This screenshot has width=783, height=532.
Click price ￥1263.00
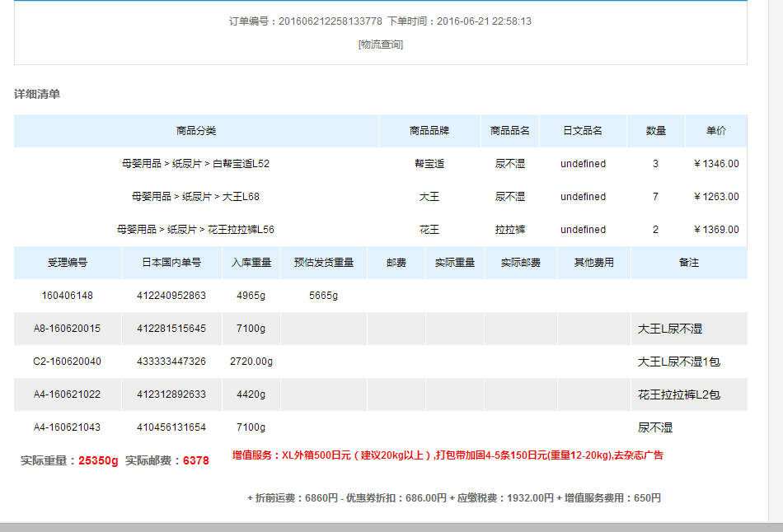[716, 197]
